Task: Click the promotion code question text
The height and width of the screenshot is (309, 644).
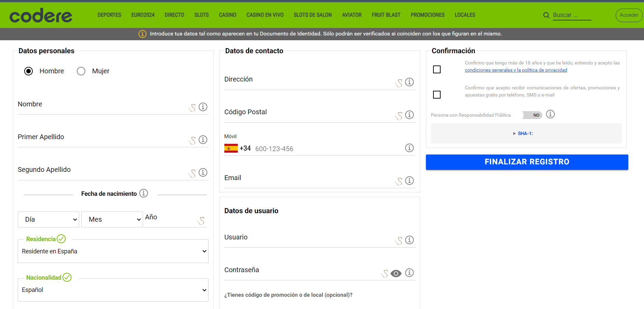Action: [x=288, y=295]
